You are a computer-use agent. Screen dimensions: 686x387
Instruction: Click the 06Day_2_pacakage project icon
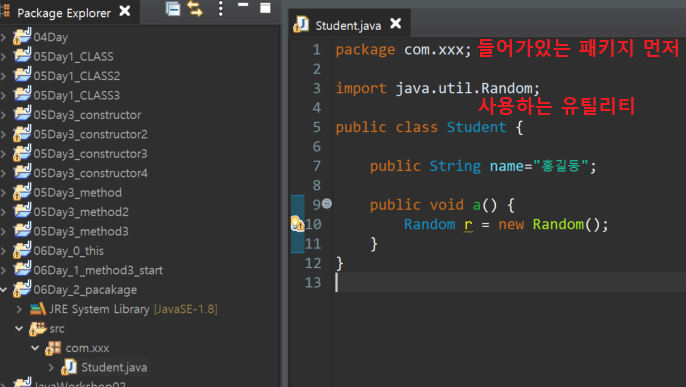coord(22,289)
